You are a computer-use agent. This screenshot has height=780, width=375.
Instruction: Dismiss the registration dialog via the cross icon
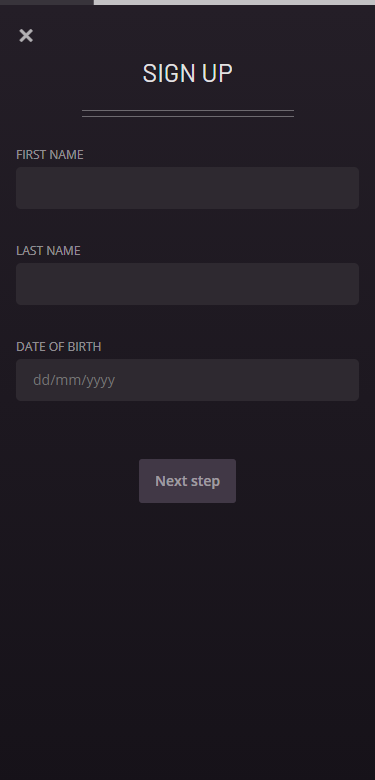26,35
